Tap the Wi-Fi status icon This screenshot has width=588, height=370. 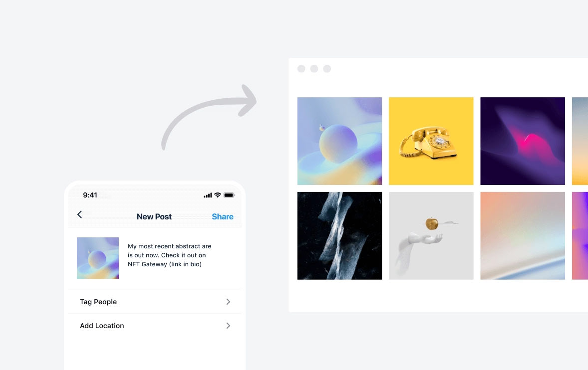tap(218, 195)
